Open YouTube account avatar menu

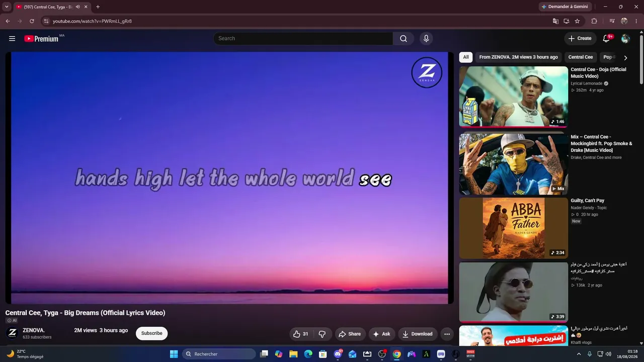pyautogui.click(x=625, y=39)
